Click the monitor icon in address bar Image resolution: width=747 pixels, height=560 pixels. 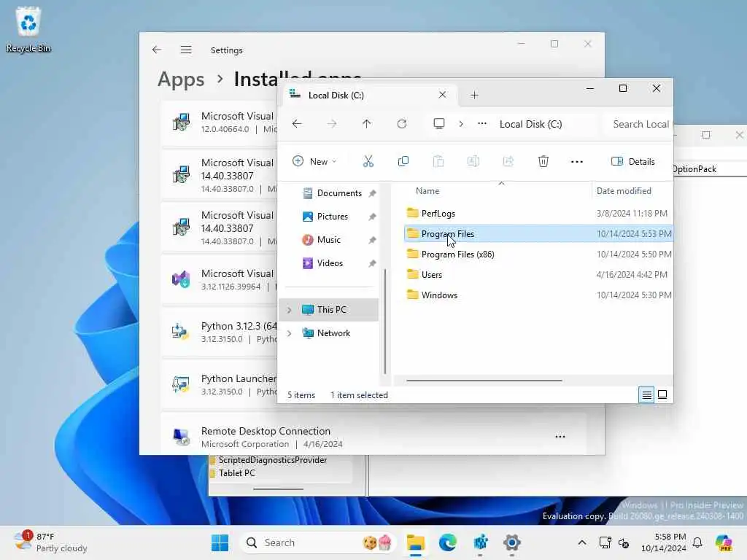(439, 124)
